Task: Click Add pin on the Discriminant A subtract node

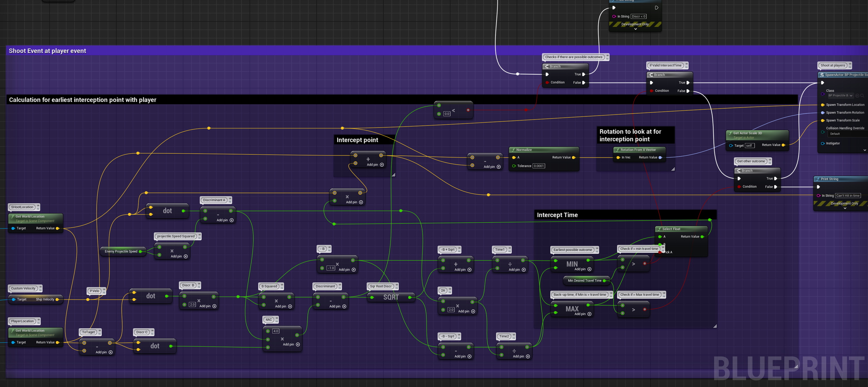Action: (225, 220)
